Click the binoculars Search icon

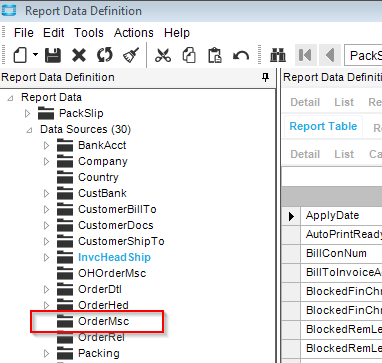[278, 55]
